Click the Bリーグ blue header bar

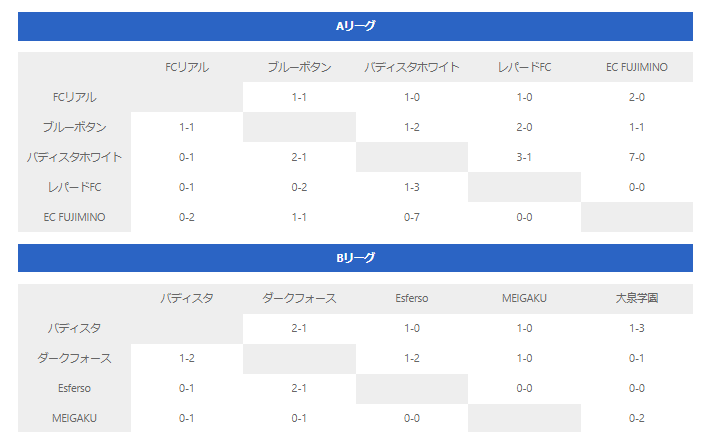point(355,258)
